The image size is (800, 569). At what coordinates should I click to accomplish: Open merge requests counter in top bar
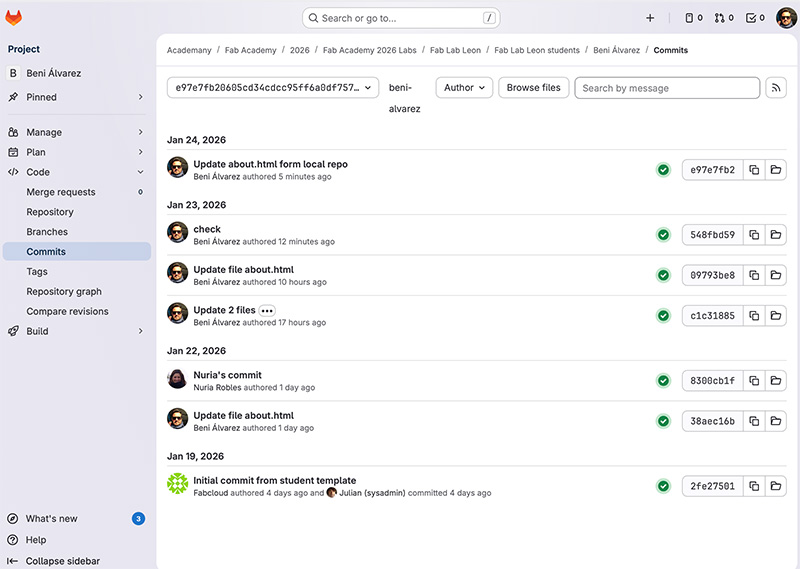pos(724,18)
